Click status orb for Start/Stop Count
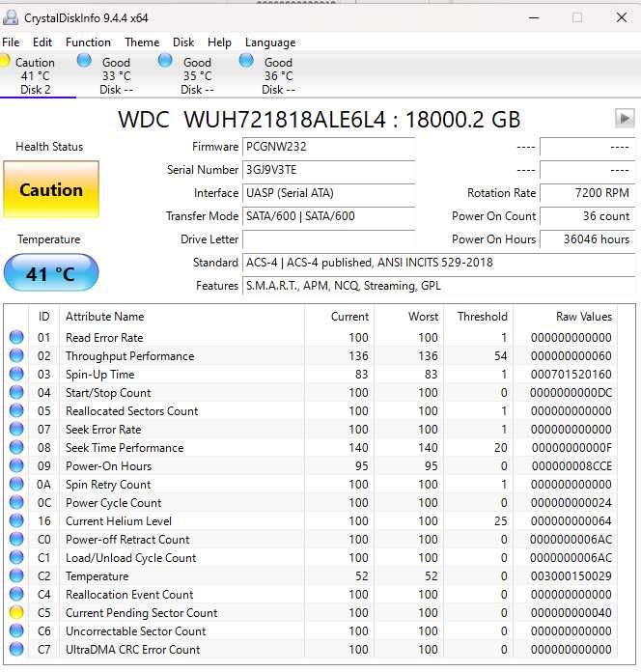The image size is (641, 672). tap(16, 393)
